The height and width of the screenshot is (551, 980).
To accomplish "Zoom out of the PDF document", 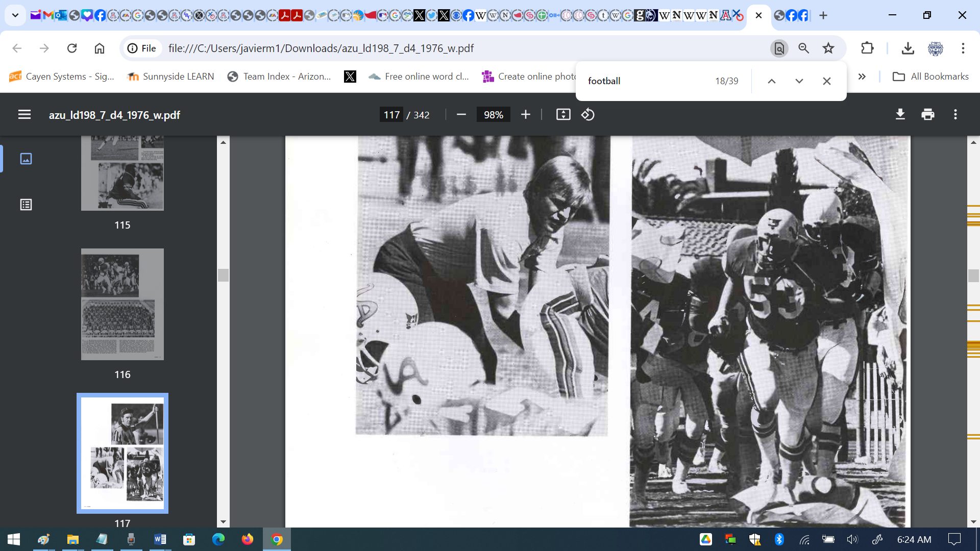I will [x=461, y=115].
